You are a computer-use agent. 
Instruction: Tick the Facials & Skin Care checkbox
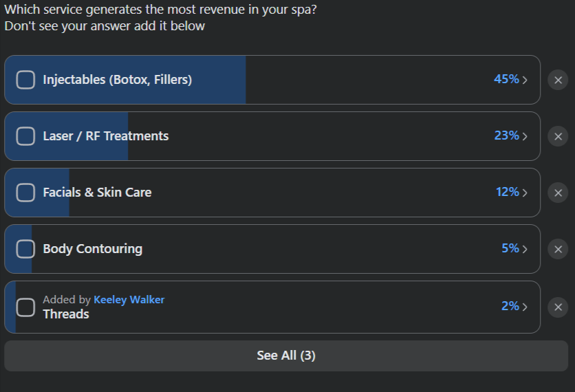point(25,193)
